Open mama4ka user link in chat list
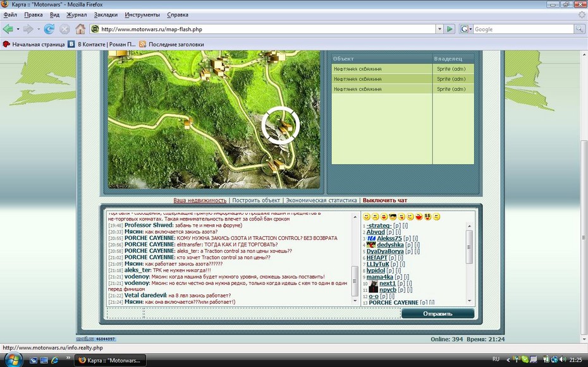Image resolution: width=588 pixels, height=367 pixels. pyautogui.click(x=379, y=277)
